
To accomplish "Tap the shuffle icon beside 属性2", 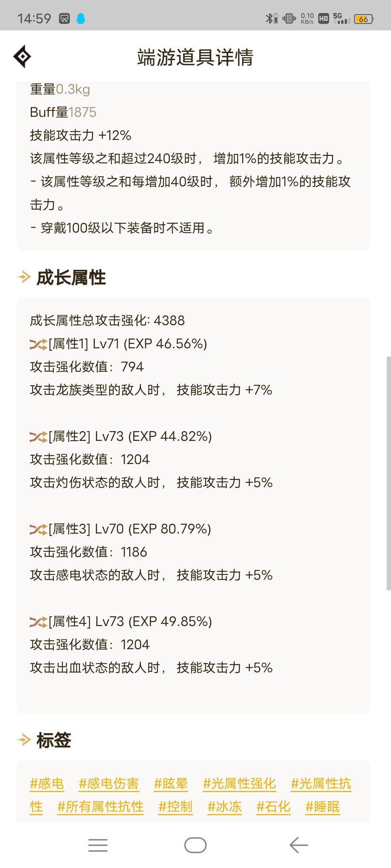I will [x=38, y=437].
